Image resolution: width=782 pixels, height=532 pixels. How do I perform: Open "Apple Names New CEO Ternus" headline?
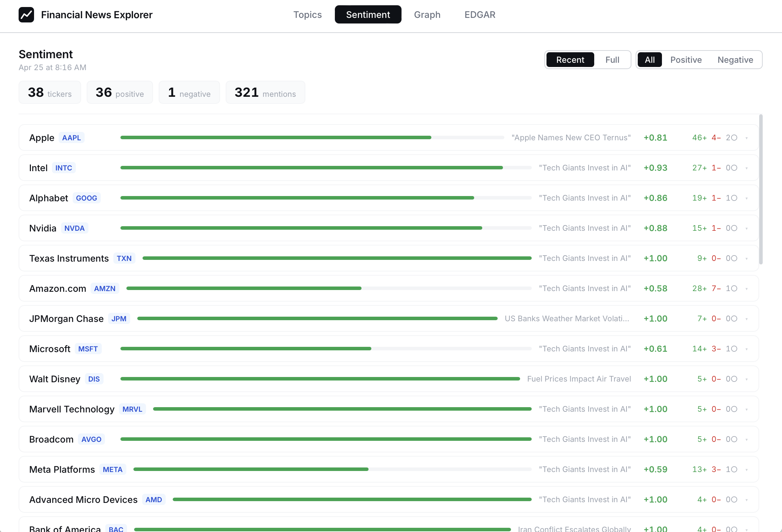[x=571, y=138]
